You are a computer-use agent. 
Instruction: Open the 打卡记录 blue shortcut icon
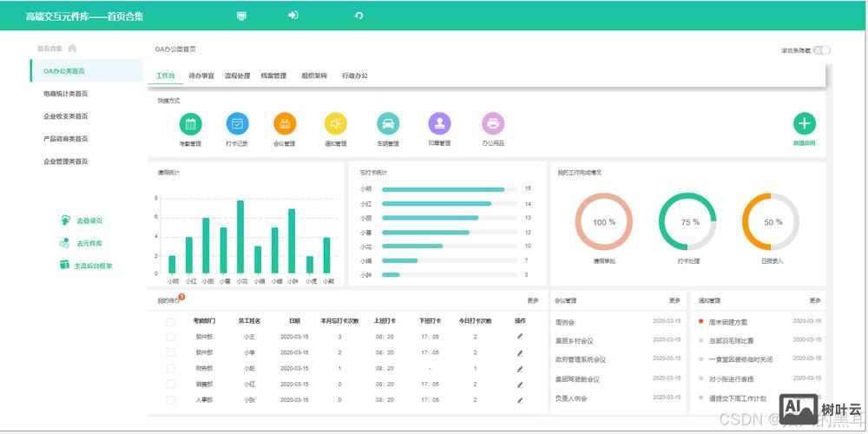coord(238,124)
